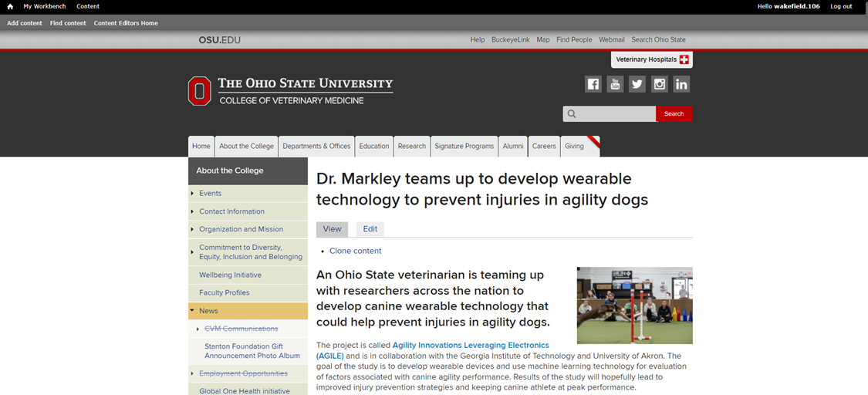Open the Facebook social icon

tap(593, 84)
